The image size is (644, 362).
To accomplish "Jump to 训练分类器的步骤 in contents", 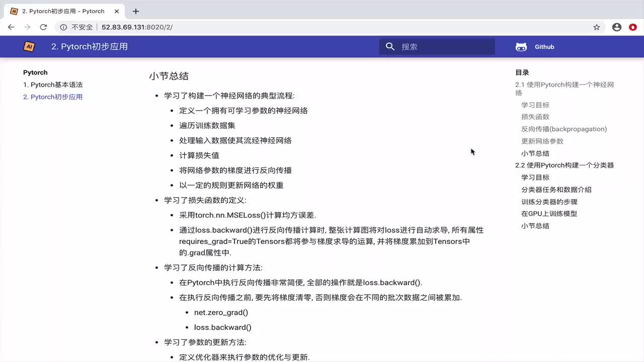I will 549,202.
